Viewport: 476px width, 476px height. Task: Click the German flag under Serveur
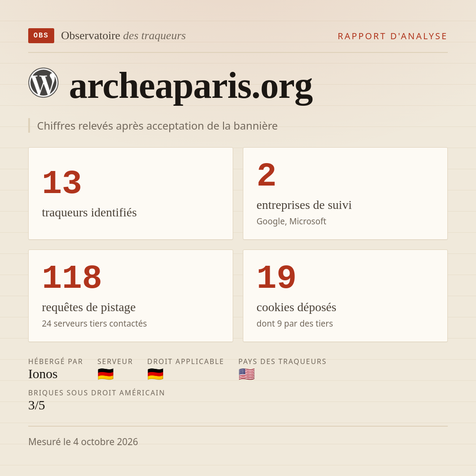pyautogui.click(x=106, y=374)
